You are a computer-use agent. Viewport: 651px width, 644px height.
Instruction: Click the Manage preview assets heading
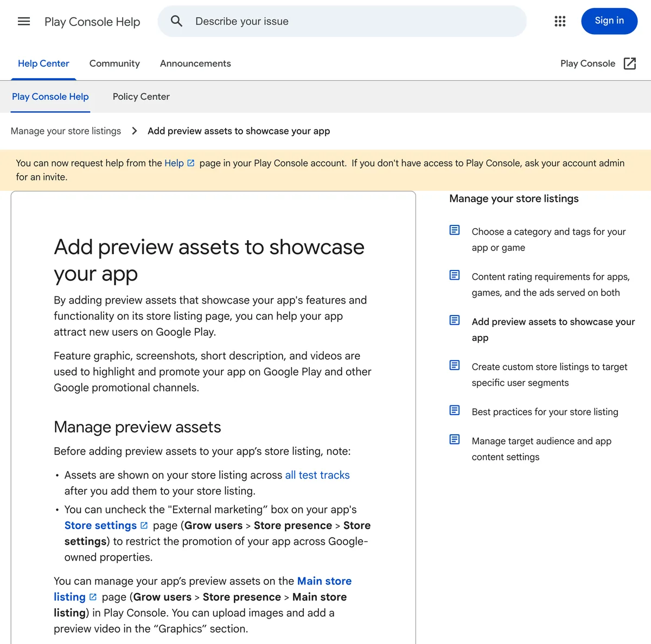[137, 427]
